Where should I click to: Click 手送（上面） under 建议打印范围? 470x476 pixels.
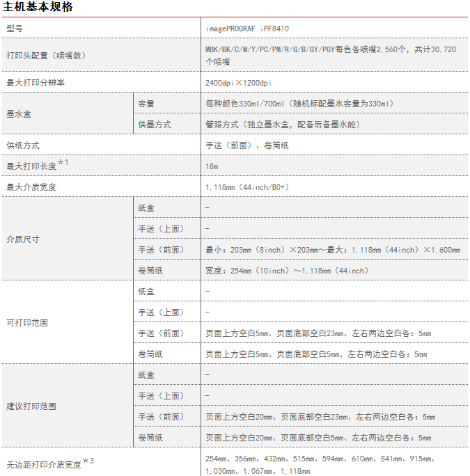(161, 396)
